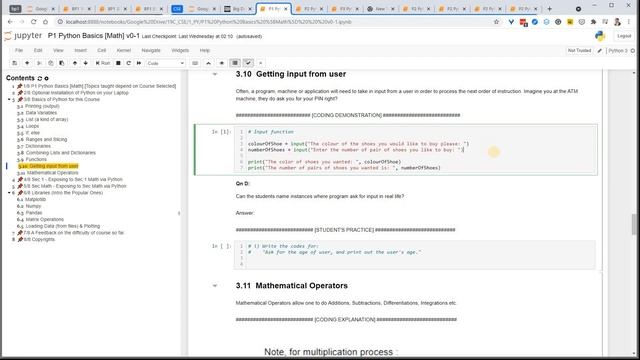Restart the kernel with the circular arrow icon
This screenshot has height=360, width=640.
pos(129,63)
